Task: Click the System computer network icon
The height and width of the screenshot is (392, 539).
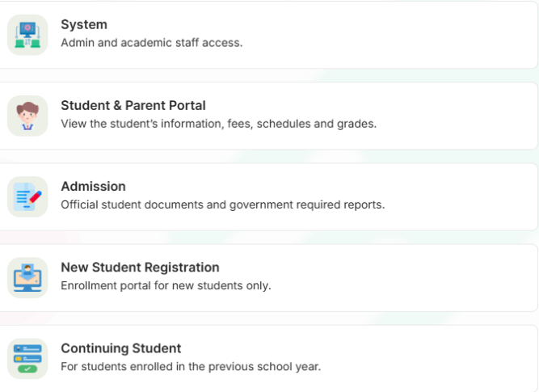Action: click(x=27, y=35)
